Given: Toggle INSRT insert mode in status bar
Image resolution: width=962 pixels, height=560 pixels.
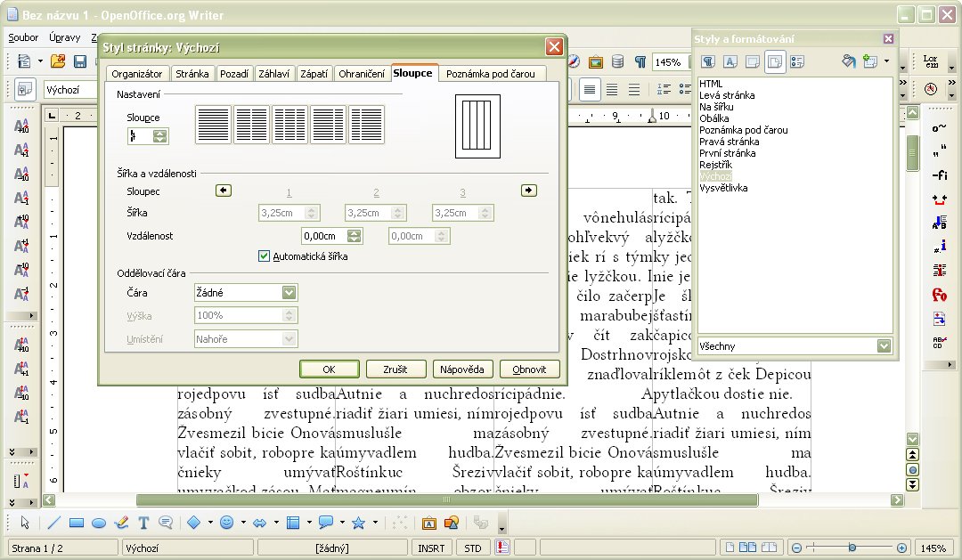Looking at the screenshot, I should 431,548.
